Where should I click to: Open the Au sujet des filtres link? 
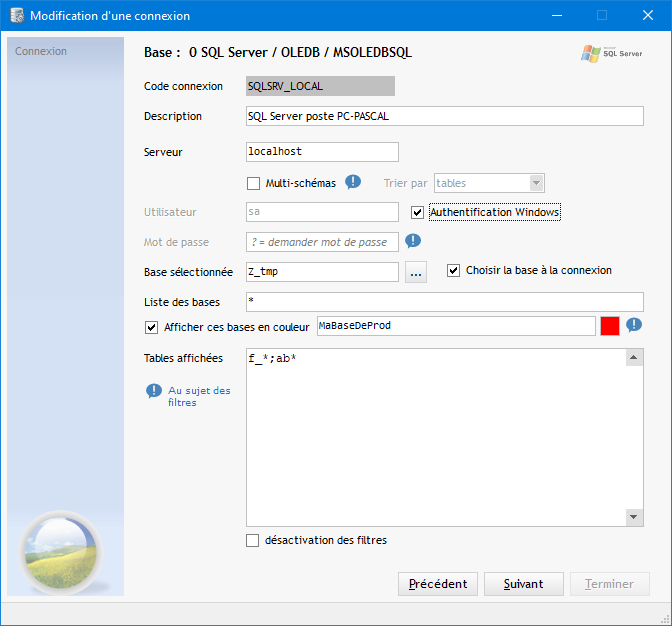(x=199, y=396)
